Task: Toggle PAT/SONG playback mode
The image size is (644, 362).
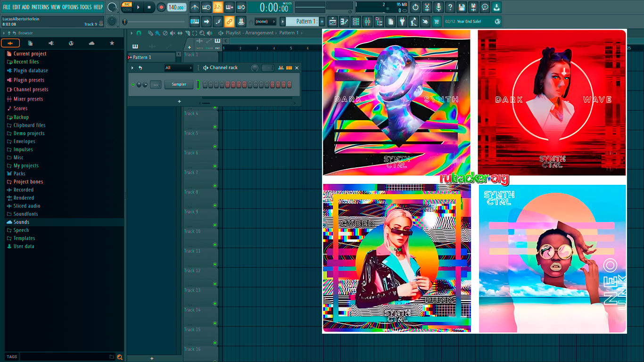Action: (x=127, y=7)
